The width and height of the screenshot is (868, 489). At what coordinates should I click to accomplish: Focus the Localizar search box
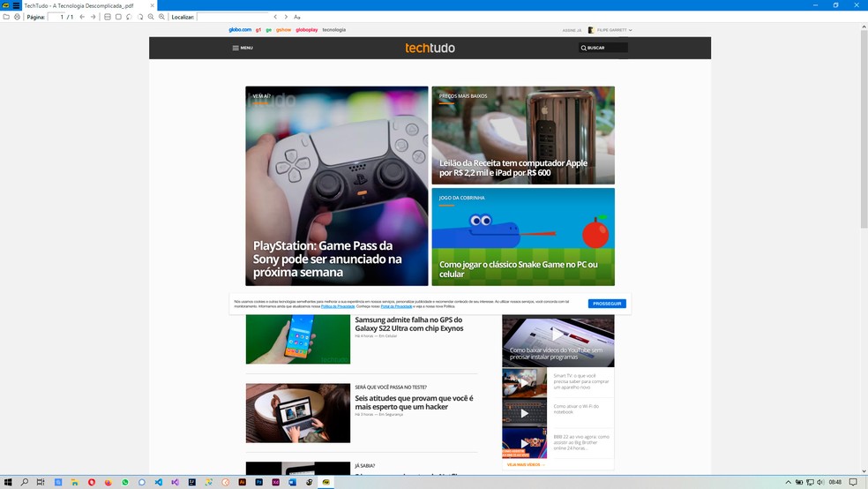coord(233,17)
